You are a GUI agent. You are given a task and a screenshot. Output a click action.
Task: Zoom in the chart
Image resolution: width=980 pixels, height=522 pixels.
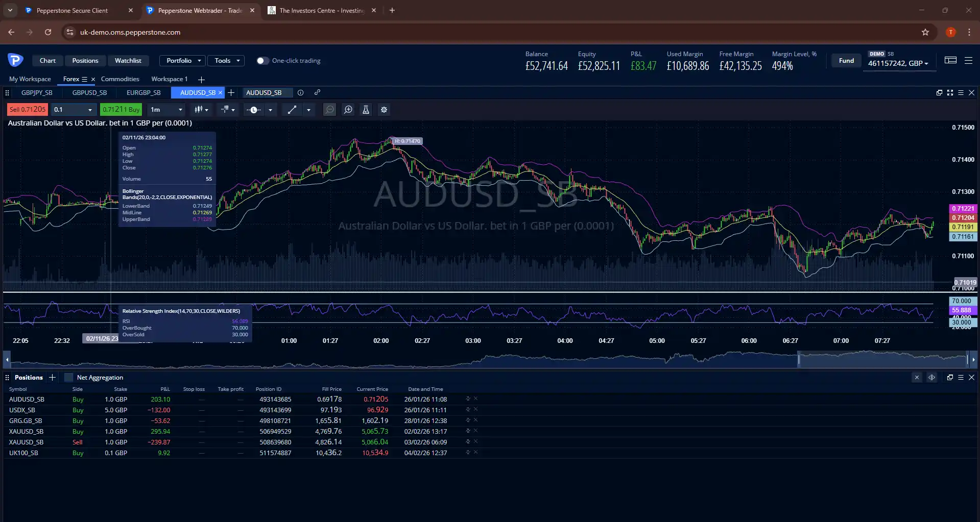click(x=348, y=110)
